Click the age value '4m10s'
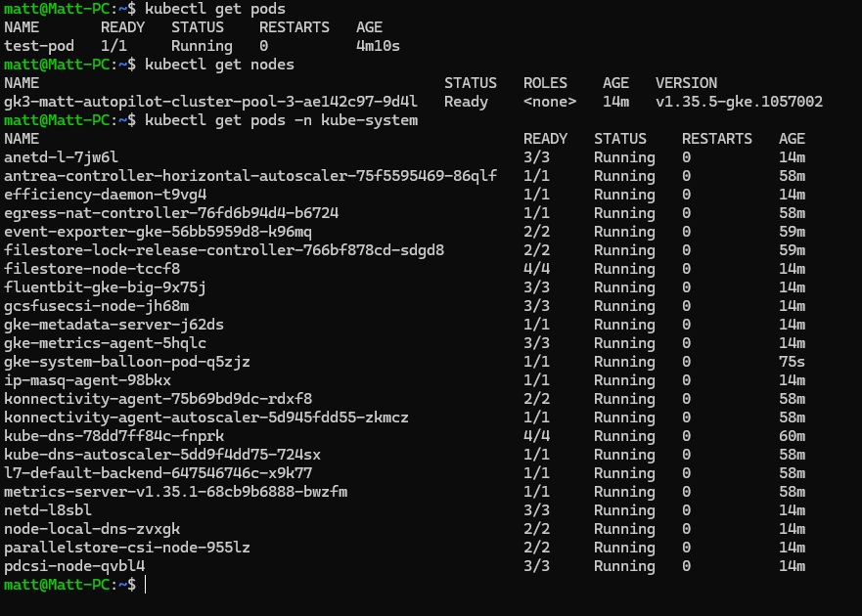The height and width of the screenshot is (616, 862). [378, 46]
